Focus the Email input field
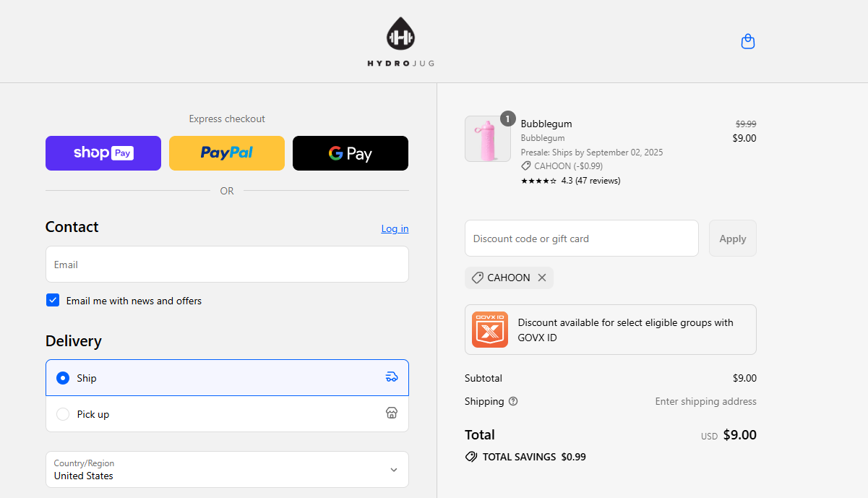The image size is (868, 498). (227, 265)
